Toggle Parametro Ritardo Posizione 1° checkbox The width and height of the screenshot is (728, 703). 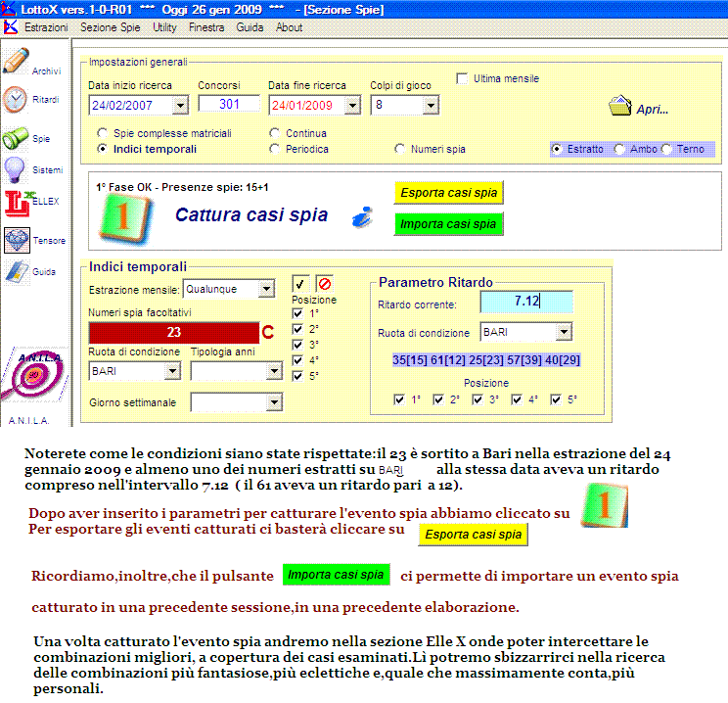[x=399, y=399]
